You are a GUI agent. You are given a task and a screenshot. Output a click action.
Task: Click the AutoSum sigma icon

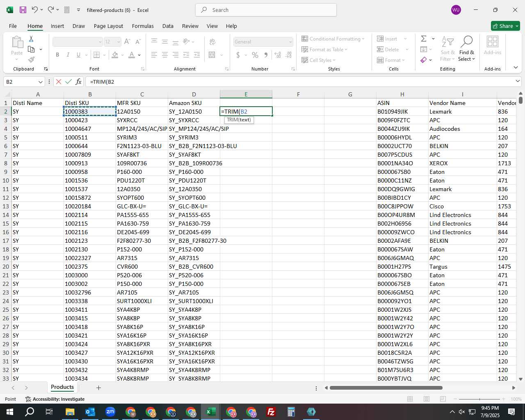point(424,39)
